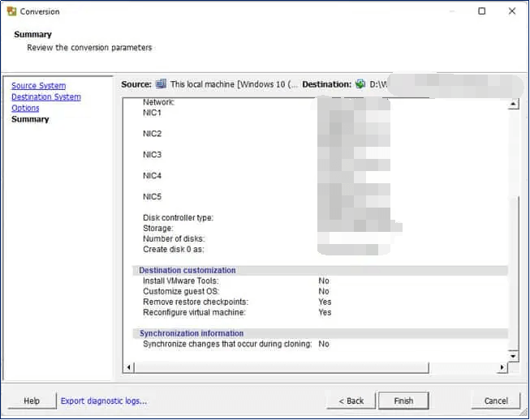Click the Customize guest OS row
The width and height of the screenshot is (530, 420).
(236, 291)
